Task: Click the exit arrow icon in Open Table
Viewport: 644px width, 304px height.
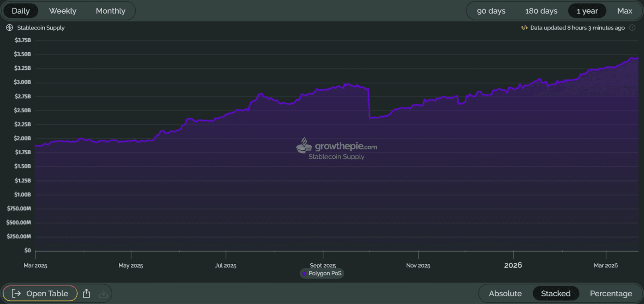Action: point(16,294)
